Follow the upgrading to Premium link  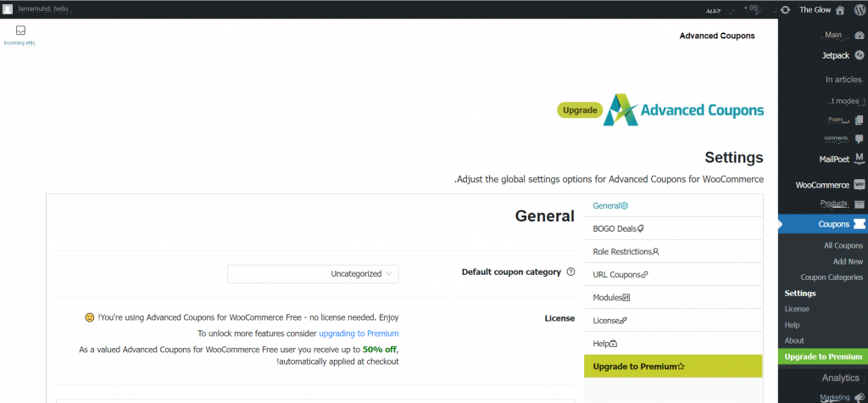(x=359, y=333)
